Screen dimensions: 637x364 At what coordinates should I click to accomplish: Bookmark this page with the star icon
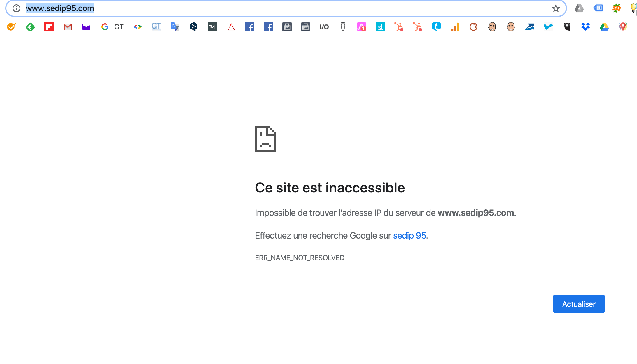(x=556, y=8)
